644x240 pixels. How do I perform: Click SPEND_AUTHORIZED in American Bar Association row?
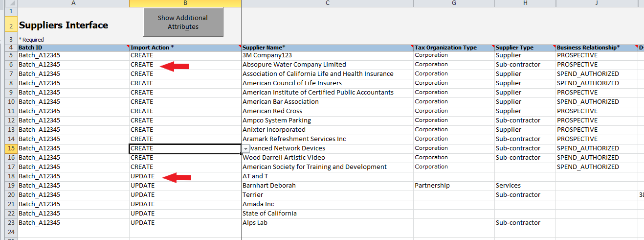coord(597,102)
